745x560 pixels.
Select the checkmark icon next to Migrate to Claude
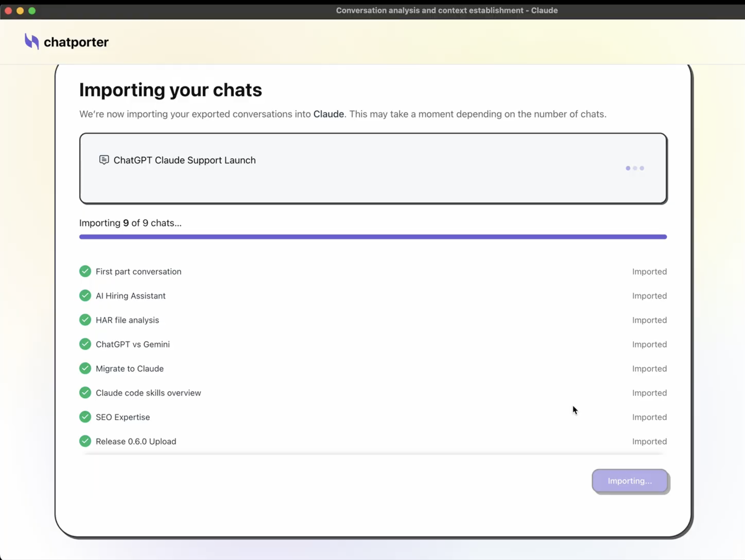pyautogui.click(x=85, y=368)
